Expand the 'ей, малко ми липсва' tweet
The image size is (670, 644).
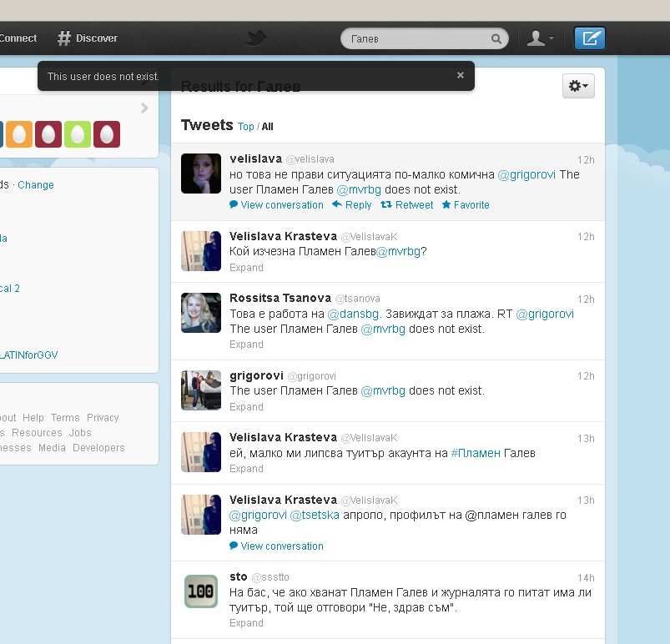click(246, 469)
